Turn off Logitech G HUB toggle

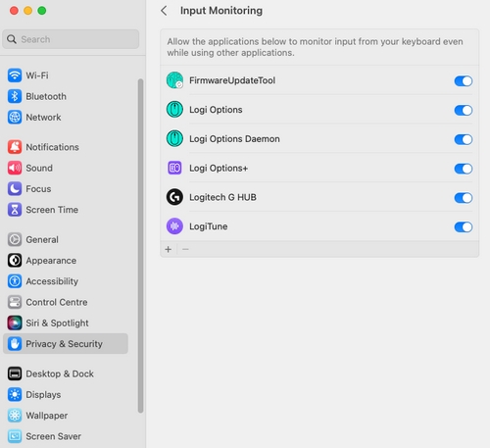(464, 198)
